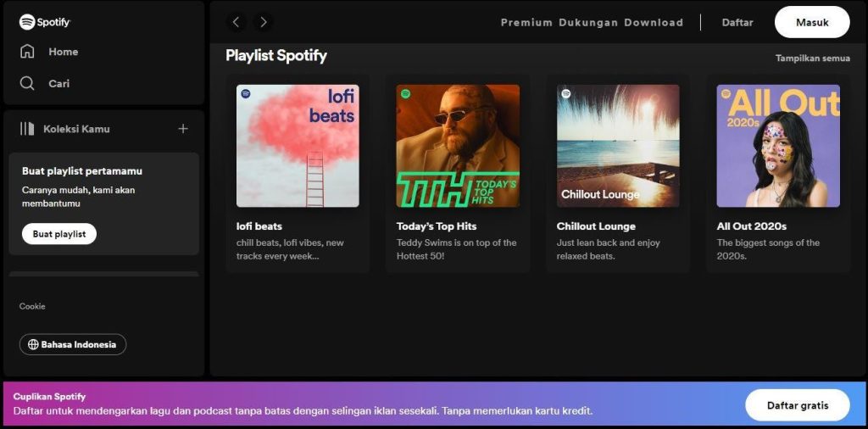Open the Bahasa Indonesia language selector
This screenshot has width=868, height=429.
coord(73,344)
